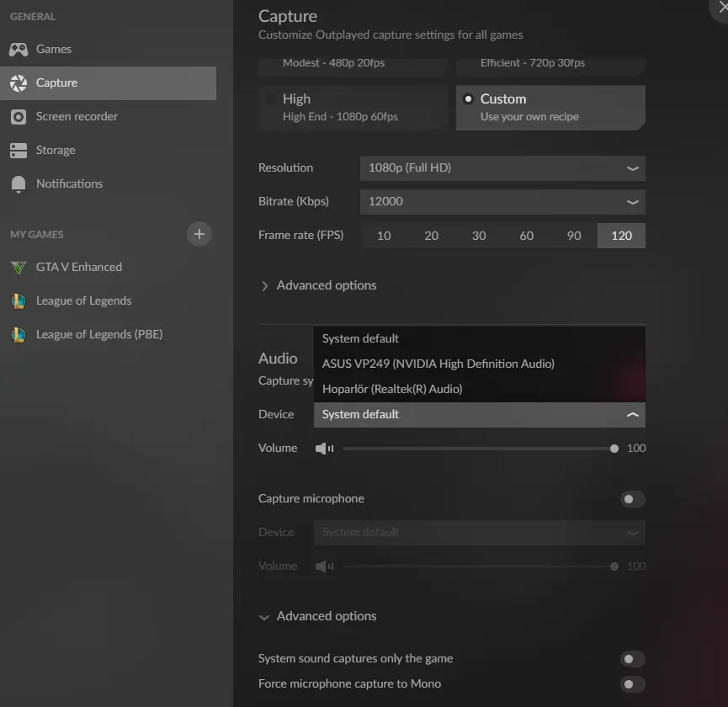Click the League of Legends (PBE) icon
Viewport: 728px width, 707px height.
(x=19, y=335)
